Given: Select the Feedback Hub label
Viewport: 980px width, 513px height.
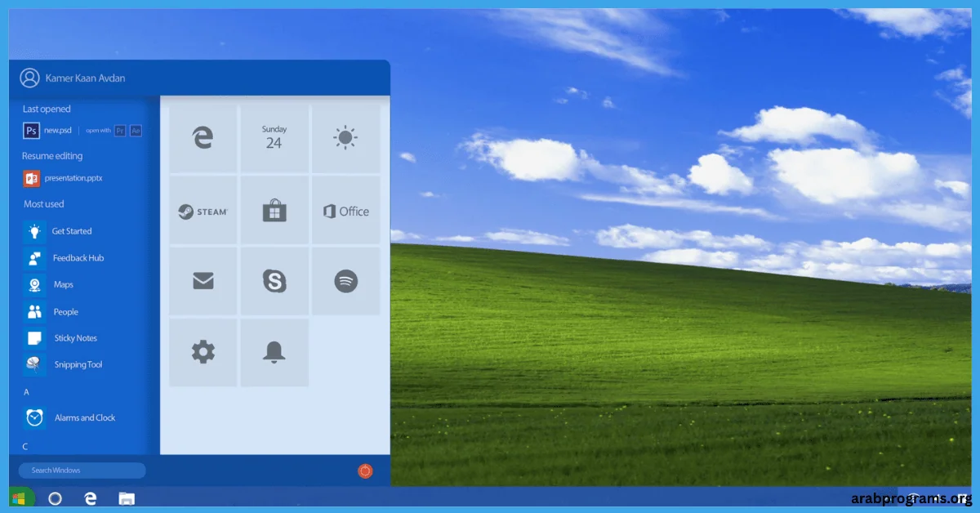Looking at the screenshot, I should click(78, 258).
